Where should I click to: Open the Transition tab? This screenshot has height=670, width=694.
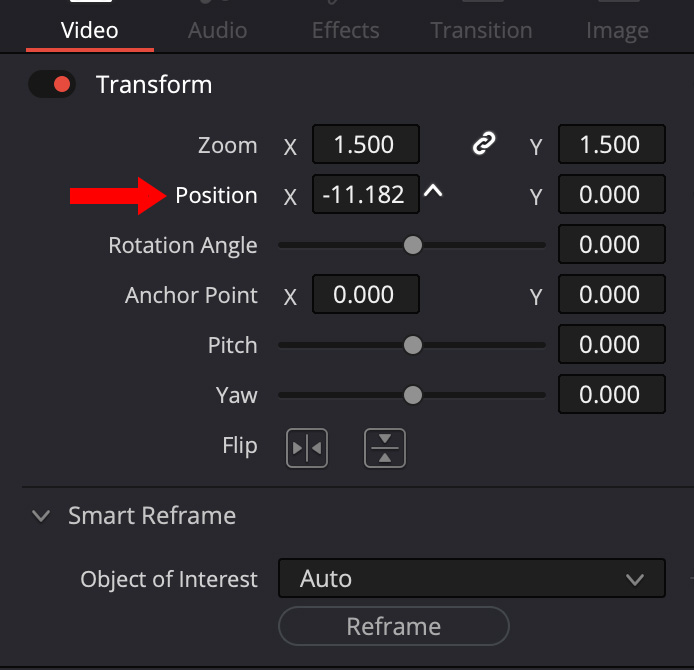coord(481,31)
